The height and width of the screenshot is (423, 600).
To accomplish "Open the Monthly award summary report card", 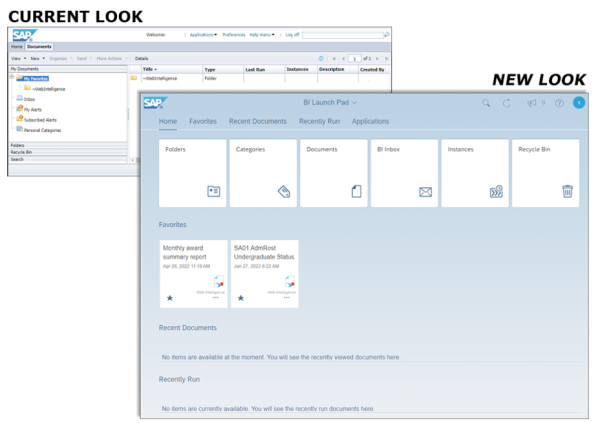I will [x=194, y=274].
